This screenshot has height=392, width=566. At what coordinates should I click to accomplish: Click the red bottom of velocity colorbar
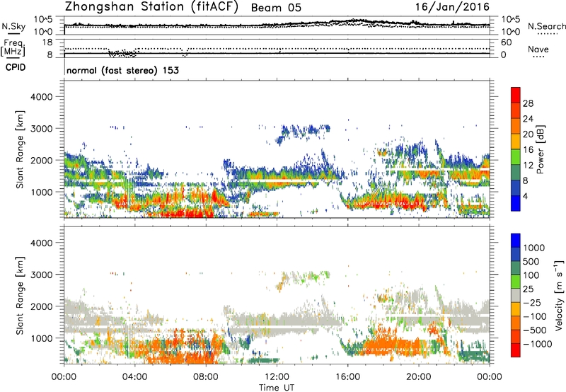point(516,350)
